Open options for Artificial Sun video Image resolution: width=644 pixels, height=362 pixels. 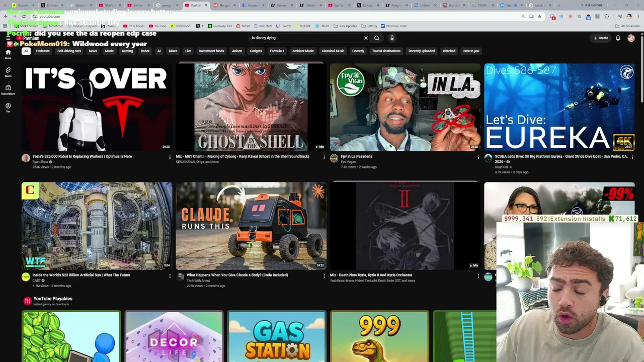tap(170, 276)
